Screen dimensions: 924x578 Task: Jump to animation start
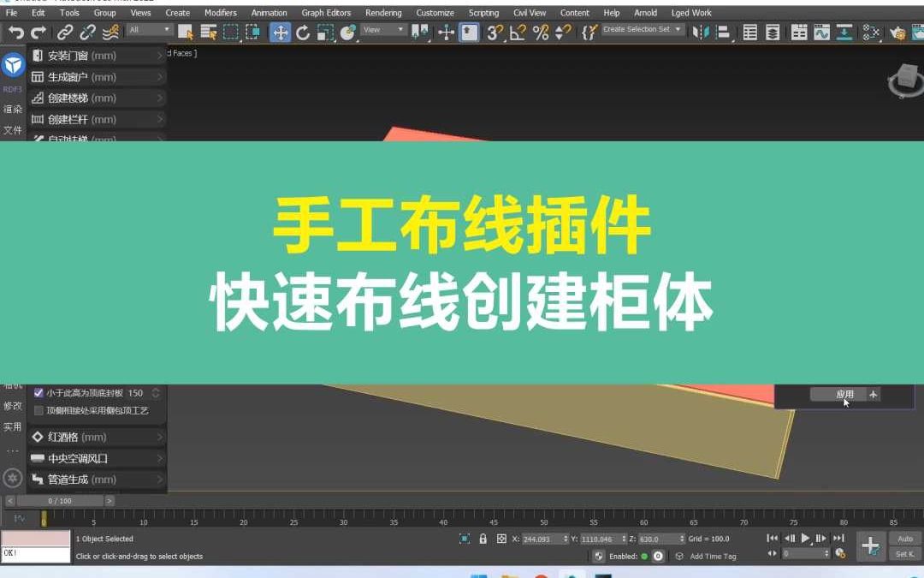[772, 538]
